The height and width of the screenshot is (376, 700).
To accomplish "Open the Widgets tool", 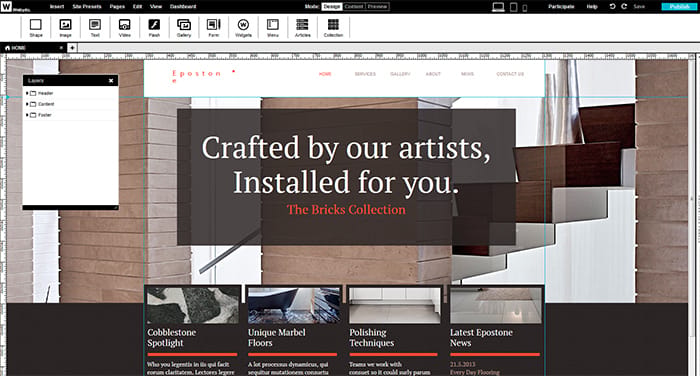I will point(243,28).
